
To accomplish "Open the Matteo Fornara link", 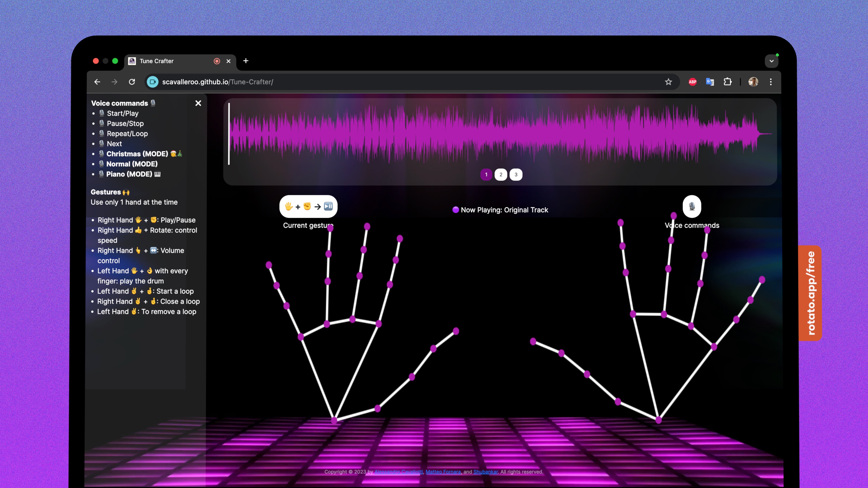I will (x=443, y=472).
